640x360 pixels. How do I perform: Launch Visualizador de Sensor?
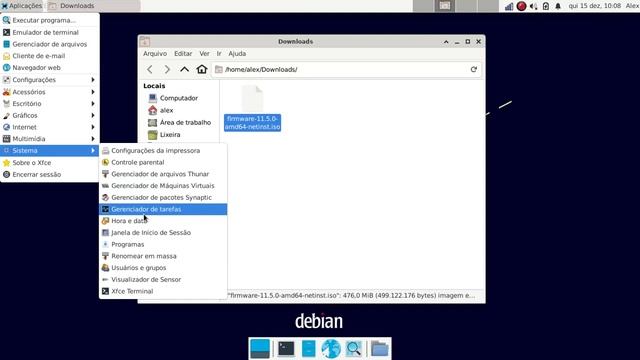click(163, 280)
